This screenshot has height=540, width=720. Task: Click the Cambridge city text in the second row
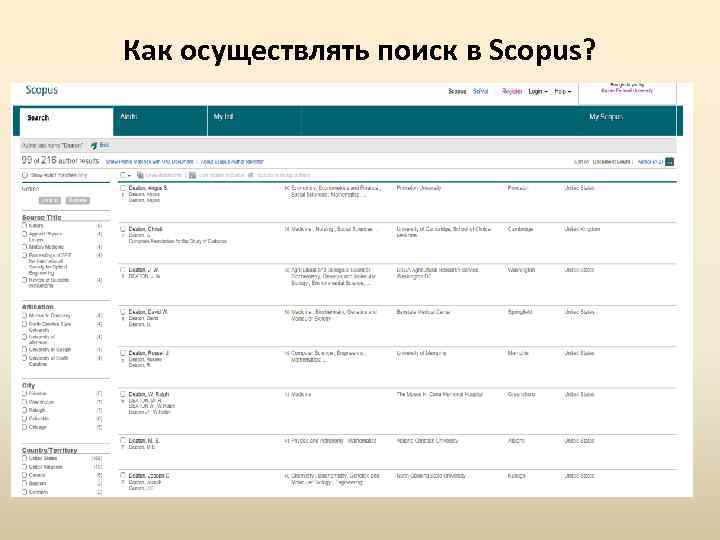coord(520,229)
